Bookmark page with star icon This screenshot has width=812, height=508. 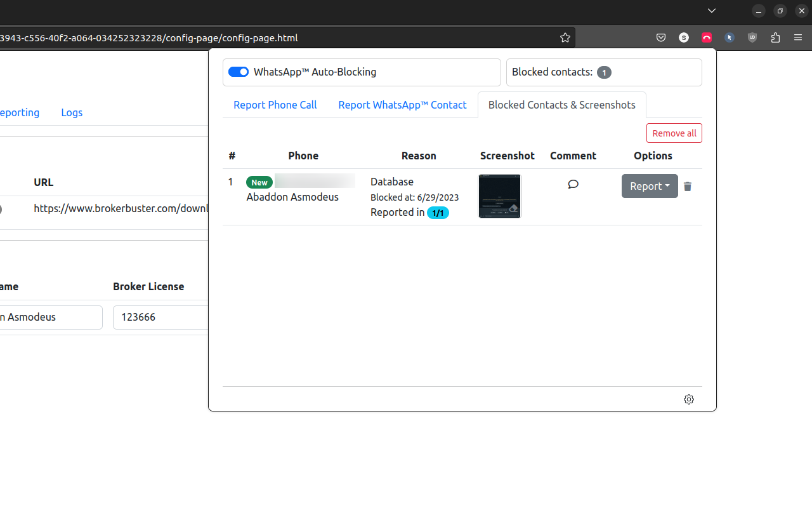coord(565,37)
